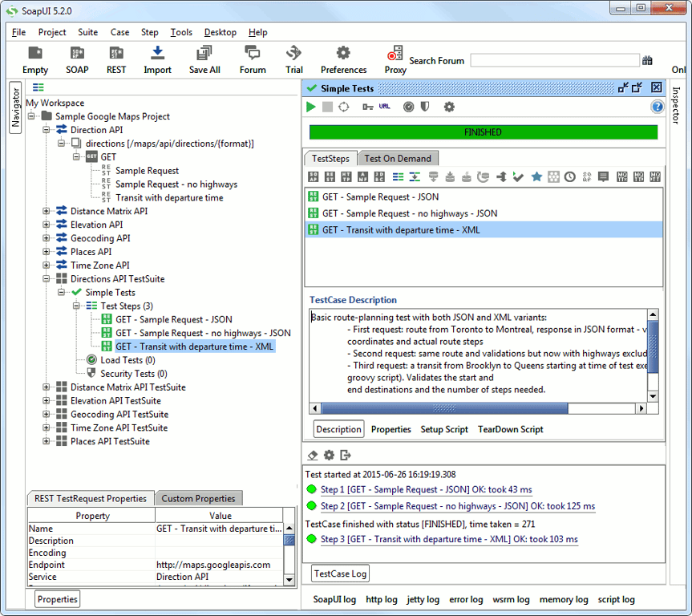Viewport: 692px width, 616px height.
Task: Open the Project menu
Action: (52, 32)
